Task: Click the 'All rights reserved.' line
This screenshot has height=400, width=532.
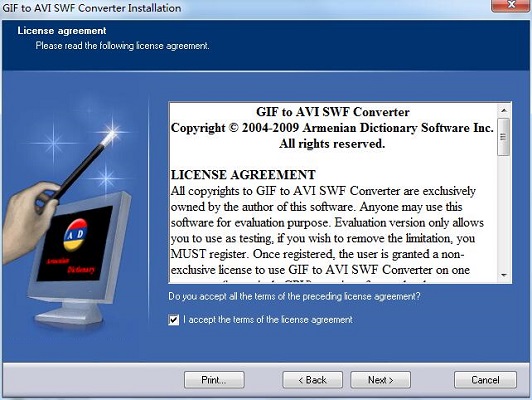Action: pyautogui.click(x=332, y=144)
